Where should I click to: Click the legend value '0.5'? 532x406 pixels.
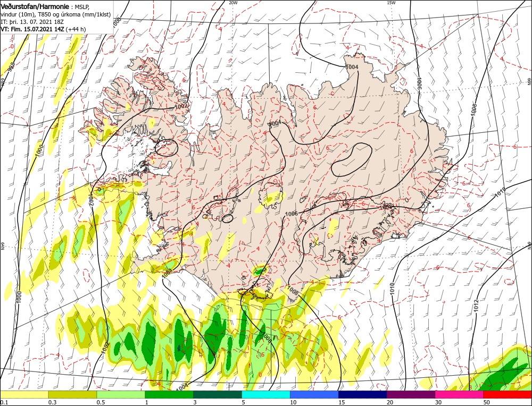tap(100, 402)
